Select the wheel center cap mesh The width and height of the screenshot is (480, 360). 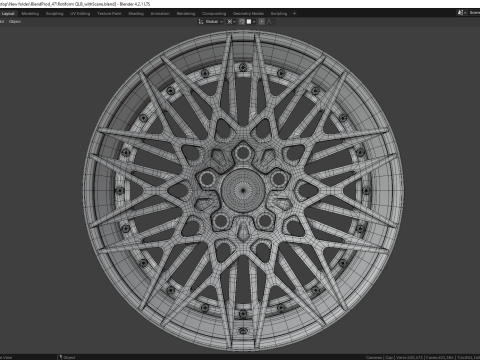tap(243, 190)
